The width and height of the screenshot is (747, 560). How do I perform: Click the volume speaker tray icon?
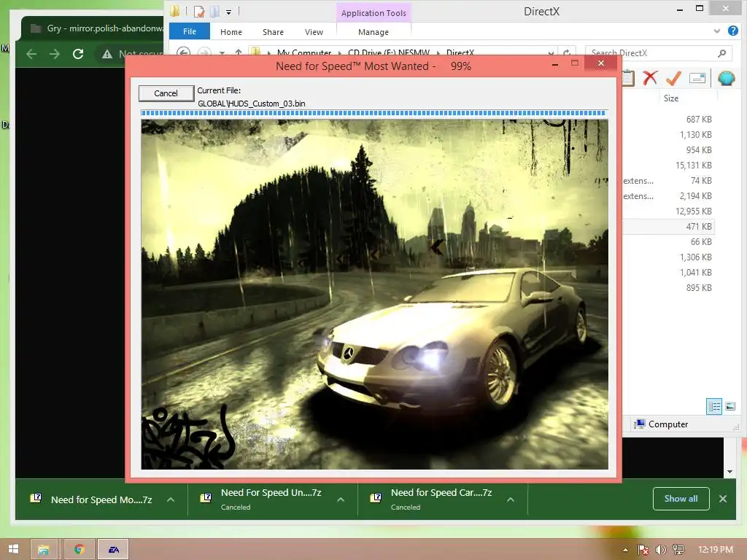(x=660, y=550)
